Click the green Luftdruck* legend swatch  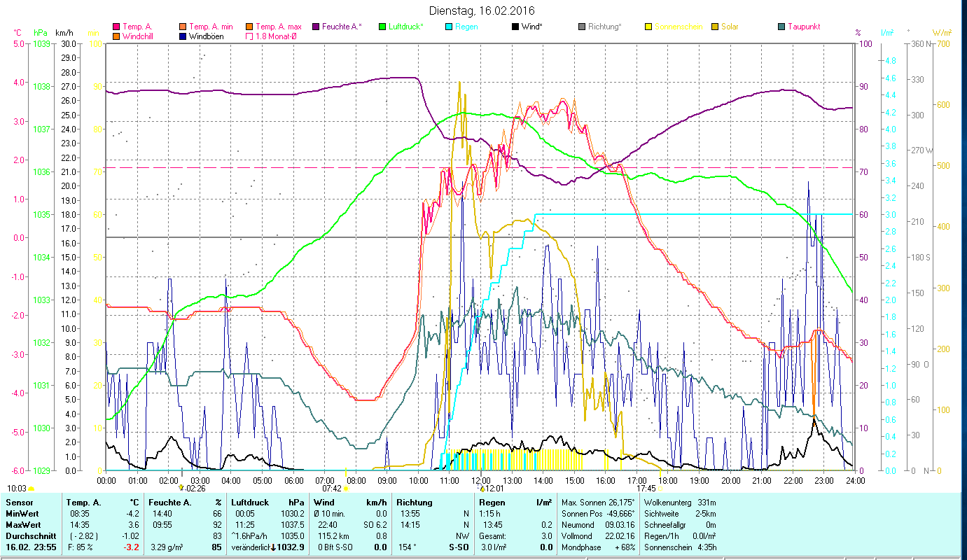[x=382, y=27]
